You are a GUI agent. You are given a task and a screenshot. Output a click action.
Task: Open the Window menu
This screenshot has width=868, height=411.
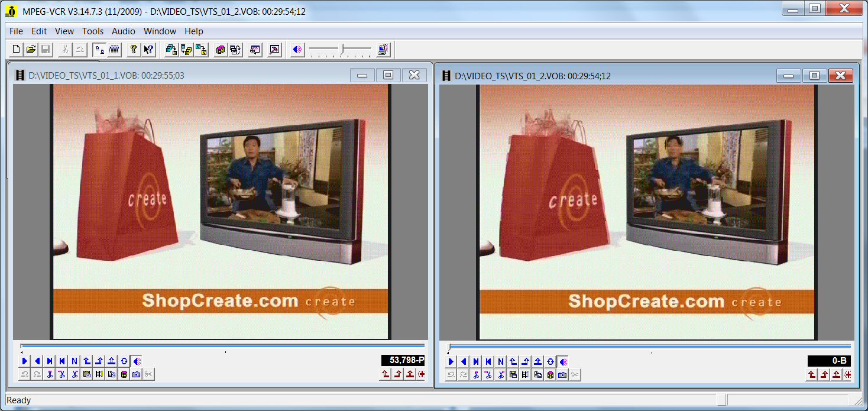pyautogui.click(x=160, y=31)
